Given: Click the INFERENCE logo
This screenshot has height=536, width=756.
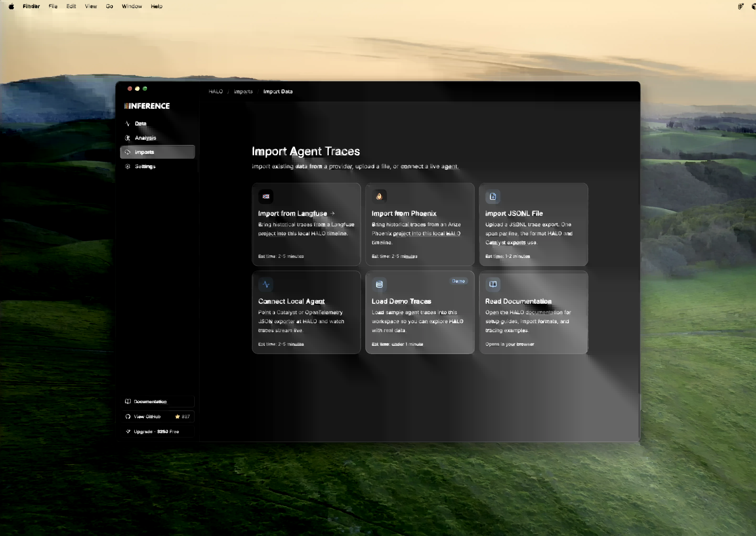Looking at the screenshot, I should coord(147,106).
